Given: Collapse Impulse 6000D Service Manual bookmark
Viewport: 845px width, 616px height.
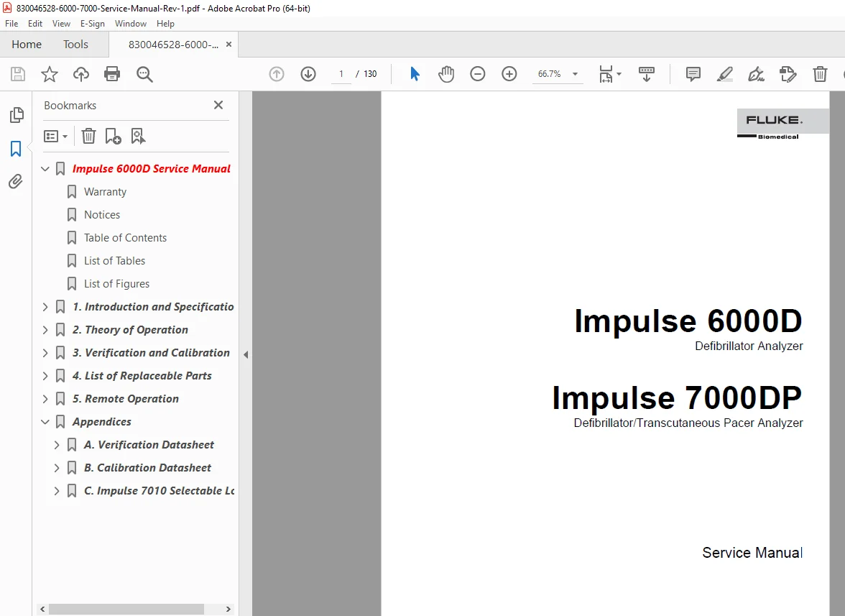Looking at the screenshot, I should (45, 169).
